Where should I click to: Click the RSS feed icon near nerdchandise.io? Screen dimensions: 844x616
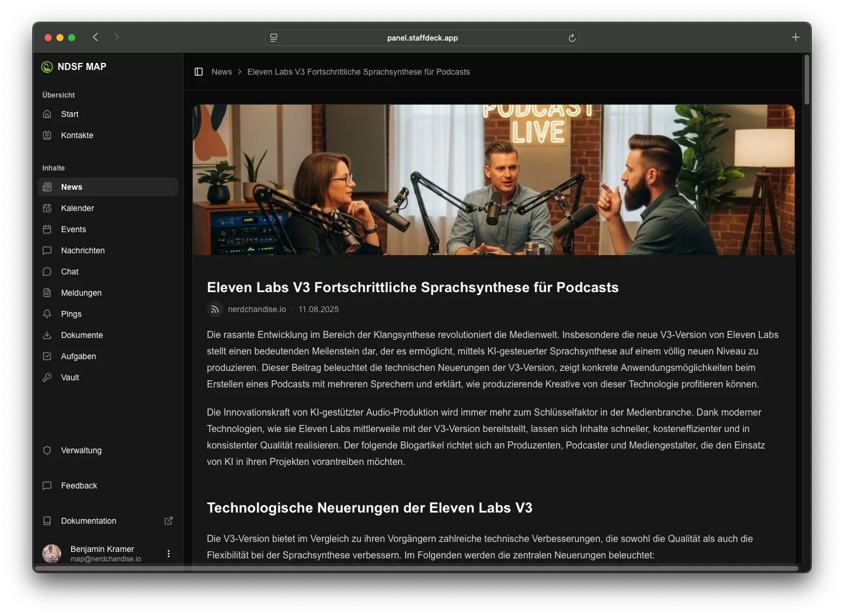coord(215,309)
